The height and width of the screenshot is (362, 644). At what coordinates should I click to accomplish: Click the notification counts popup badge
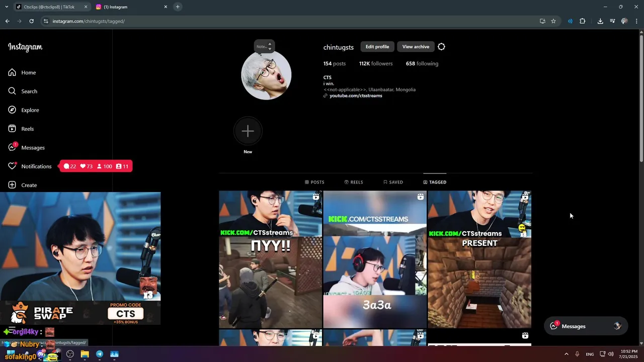(96, 166)
